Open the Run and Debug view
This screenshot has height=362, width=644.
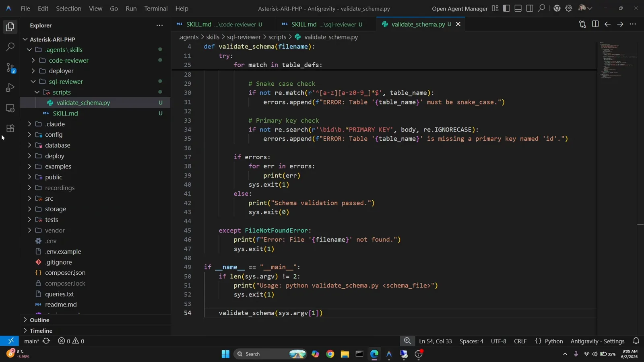click(x=10, y=88)
